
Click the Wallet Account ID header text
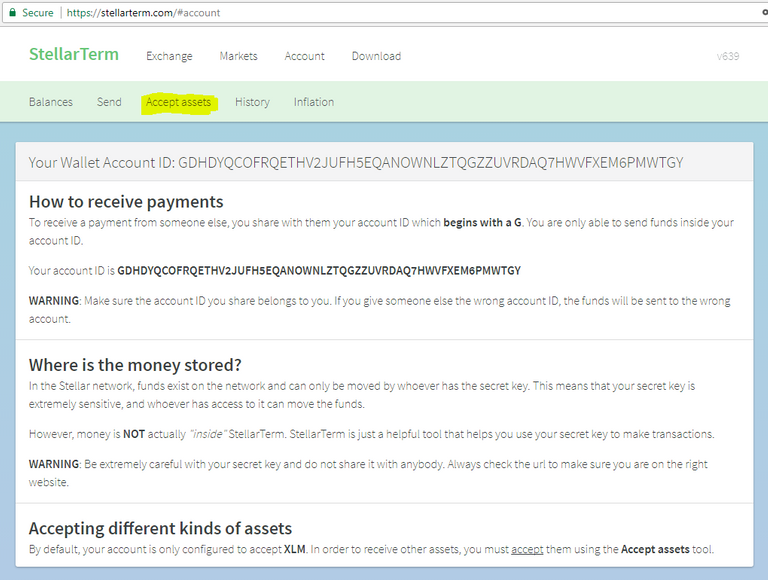[x=356, y=163]
